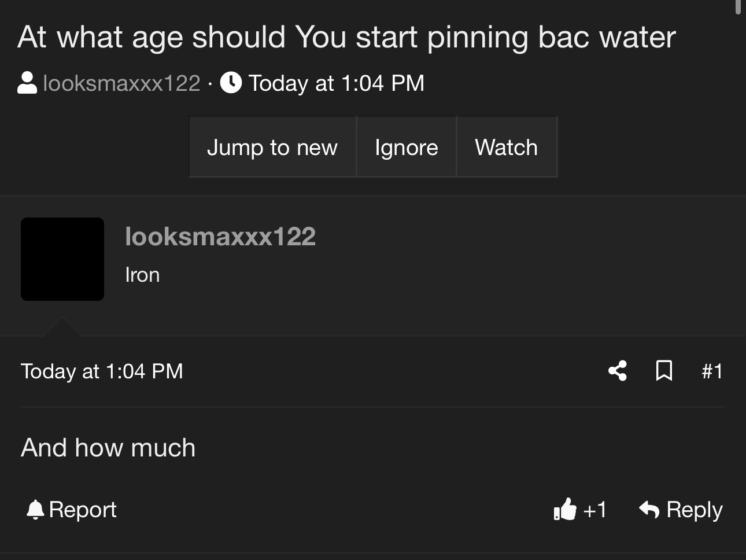This screenshot has height=560, width=746.
Task: Click the post timestamp above the message
Action: tap(102, 371)
